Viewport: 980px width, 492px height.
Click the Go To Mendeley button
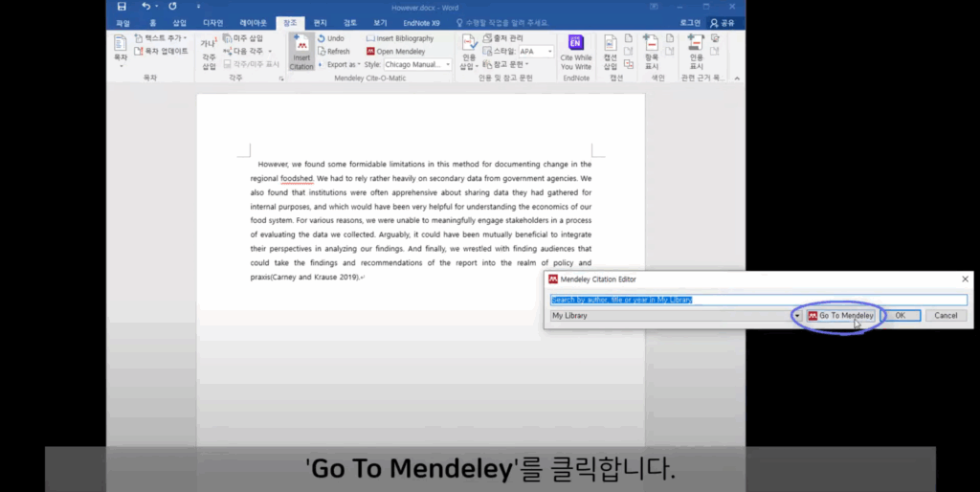coord(840,316)
